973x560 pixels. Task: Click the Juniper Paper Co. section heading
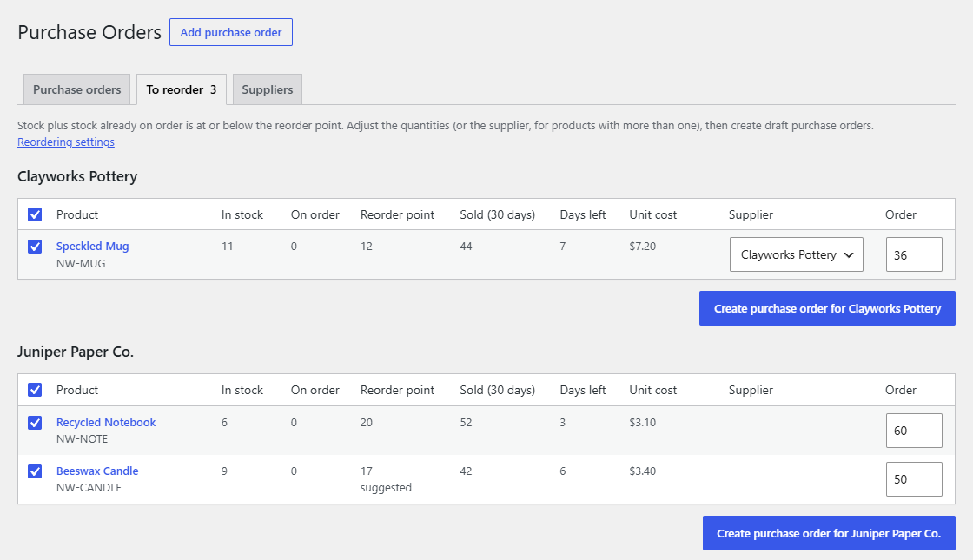[x=76, y=352]
